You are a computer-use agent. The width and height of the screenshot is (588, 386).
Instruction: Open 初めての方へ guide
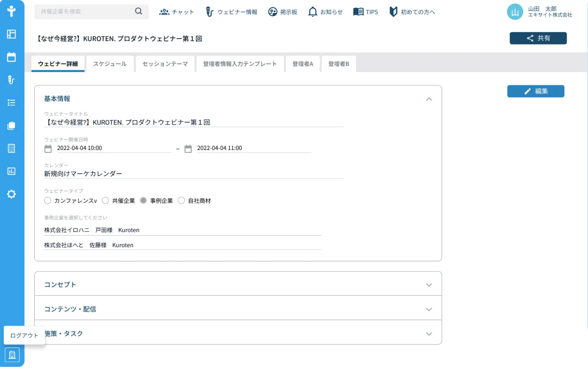tap(412, 12)
